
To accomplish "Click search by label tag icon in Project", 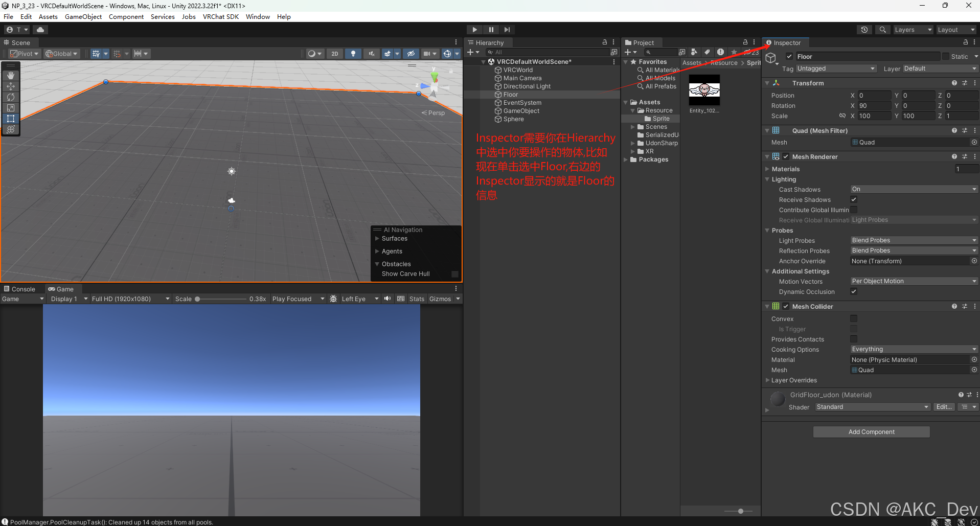I will point(707,52).
